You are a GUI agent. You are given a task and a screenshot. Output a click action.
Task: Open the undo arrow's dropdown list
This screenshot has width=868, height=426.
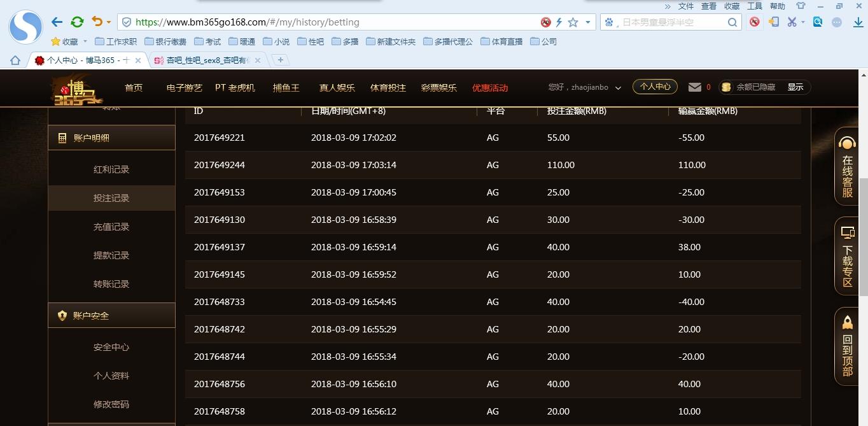(109, 22)
